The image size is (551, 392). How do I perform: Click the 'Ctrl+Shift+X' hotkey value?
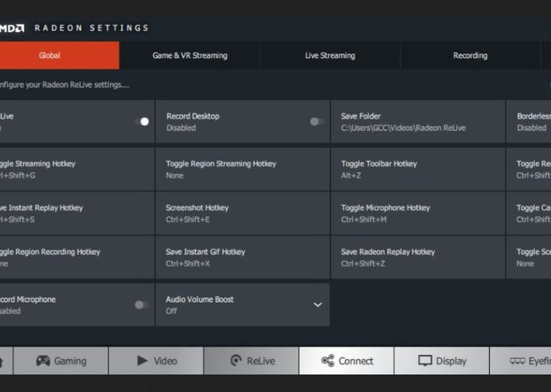pos(188,263)
